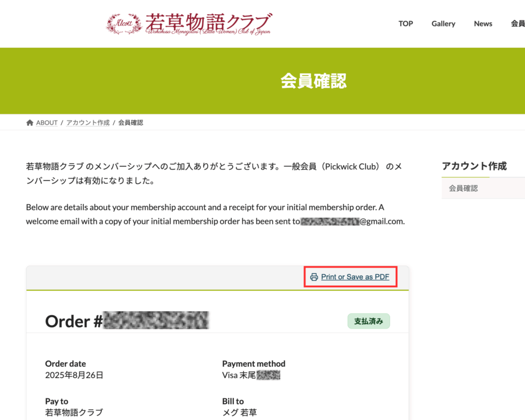Screen dimensions: 525x420
Task: Click the home icon in breadcrumb
Action: point(30,123)
